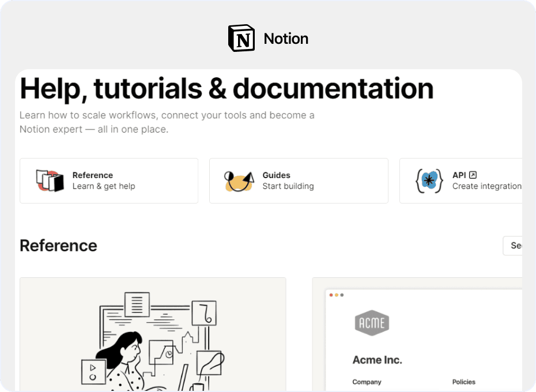Click the ACME hexagon logo in preview
Viewport: 536px width, 392px height.
point(372,323)
